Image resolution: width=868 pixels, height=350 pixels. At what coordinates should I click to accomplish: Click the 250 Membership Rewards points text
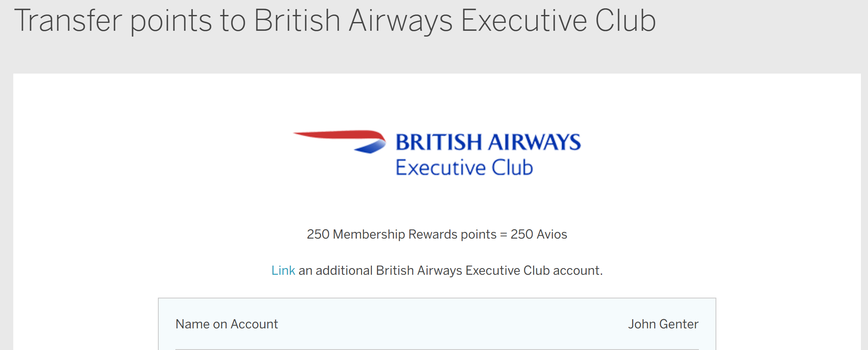pyautogui.click(x=401, y=234)
